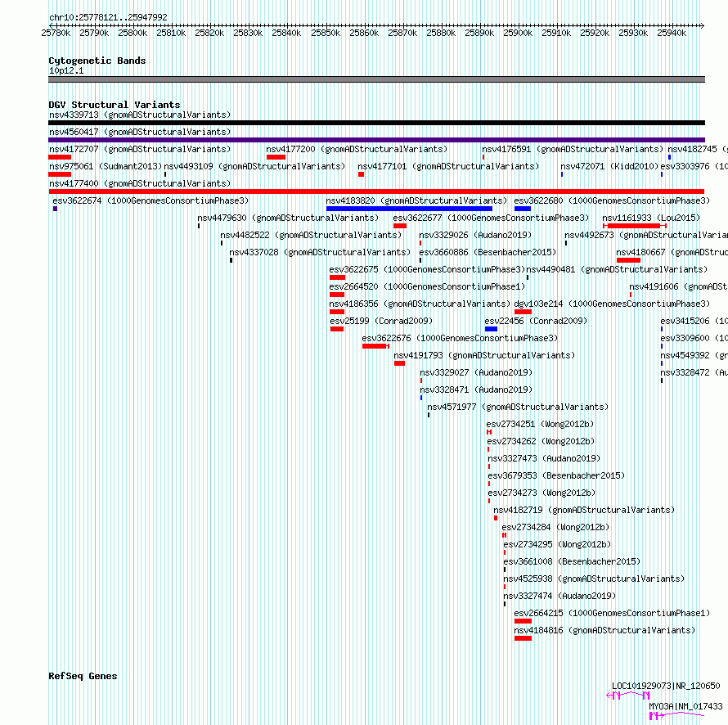
Task: Click nsv4525938 variant label
Action: point(595,579)
